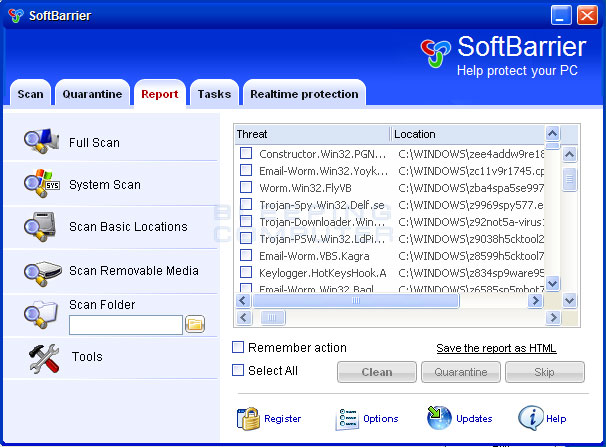Viewport: 606px width, 447px height.
Task: Click the Help info bubble icon
Action: [x=530, y=418]
